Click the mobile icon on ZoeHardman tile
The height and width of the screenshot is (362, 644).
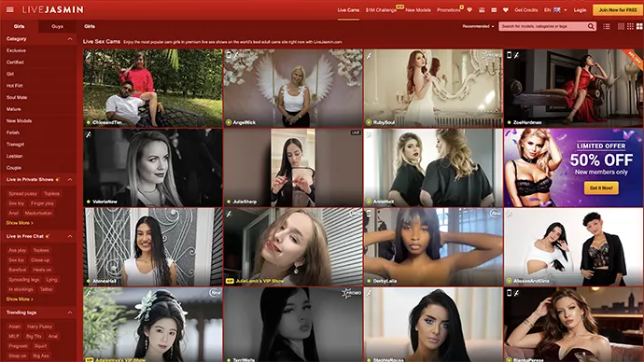pyautogui.click(x=510, y=55)
